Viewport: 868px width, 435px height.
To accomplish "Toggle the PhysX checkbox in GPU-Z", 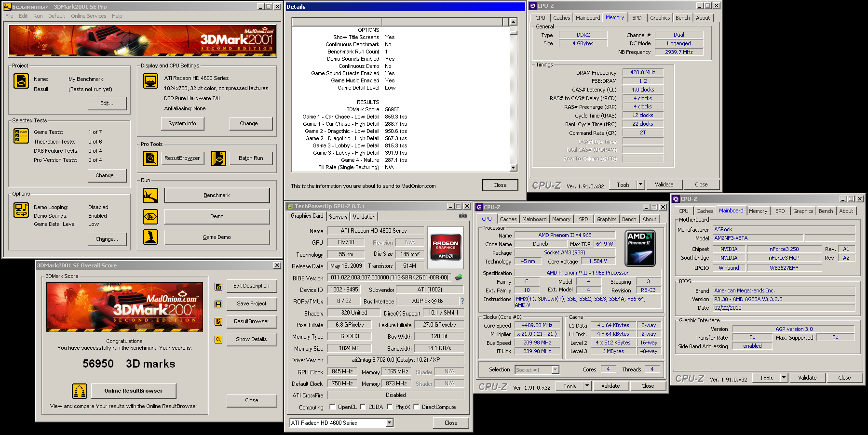I will coord(390,407).
